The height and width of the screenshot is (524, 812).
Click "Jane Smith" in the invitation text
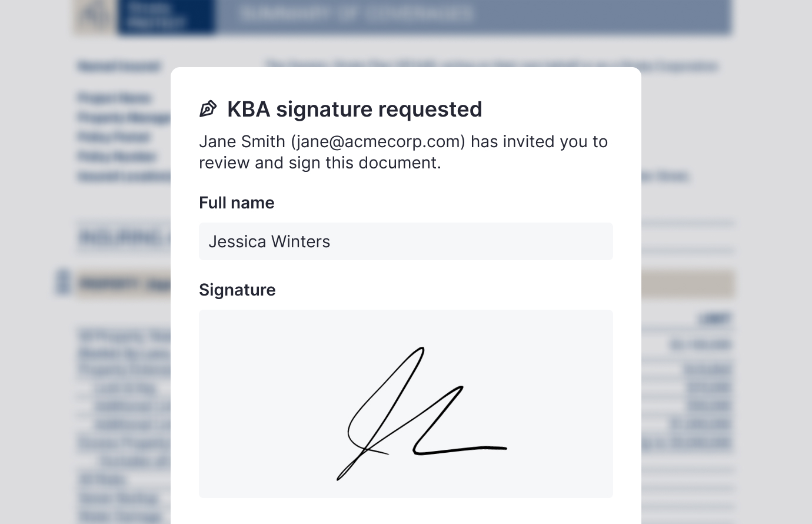click(x=242, y=142)
